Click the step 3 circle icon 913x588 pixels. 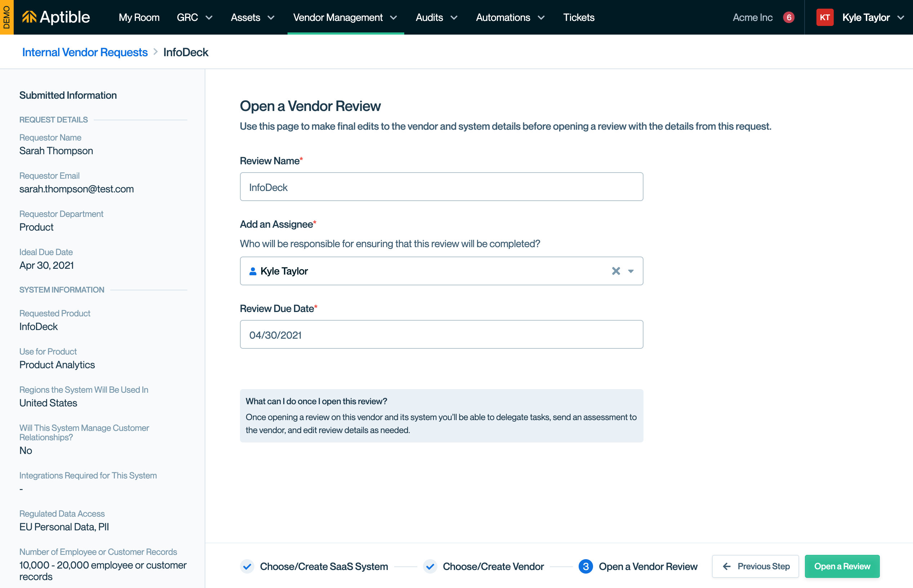pyautogui.click(x=585, y=566)
